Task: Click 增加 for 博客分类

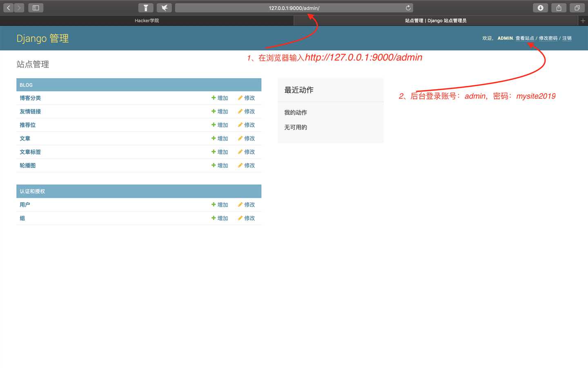Action: pyautogui.click(x=220, y=98)
